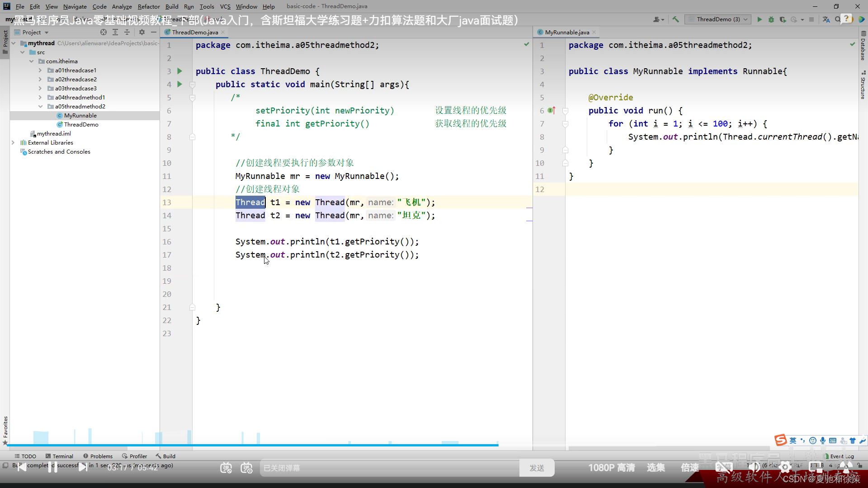
Task: Click the Debug bug icon
Action: (771, 19)
